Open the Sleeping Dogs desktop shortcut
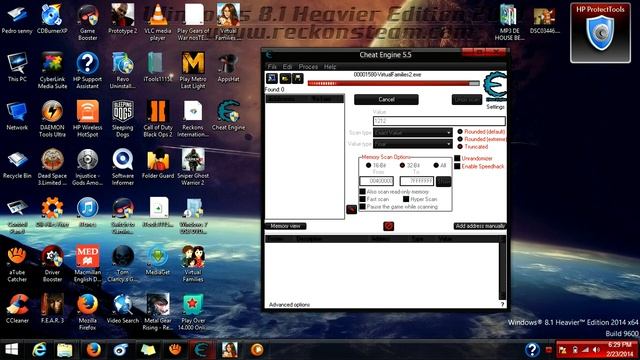 (x=122, y=119)
